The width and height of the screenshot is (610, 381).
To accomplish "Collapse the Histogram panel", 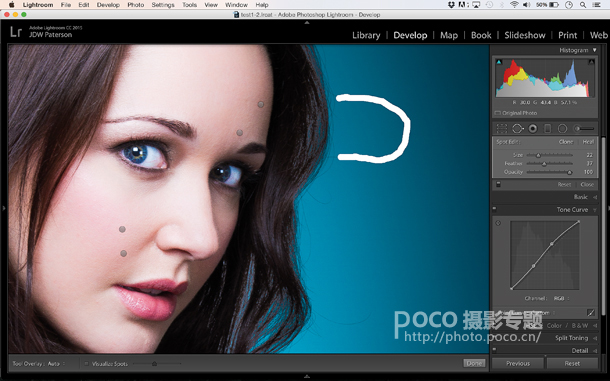I will [x=594, y=50].
